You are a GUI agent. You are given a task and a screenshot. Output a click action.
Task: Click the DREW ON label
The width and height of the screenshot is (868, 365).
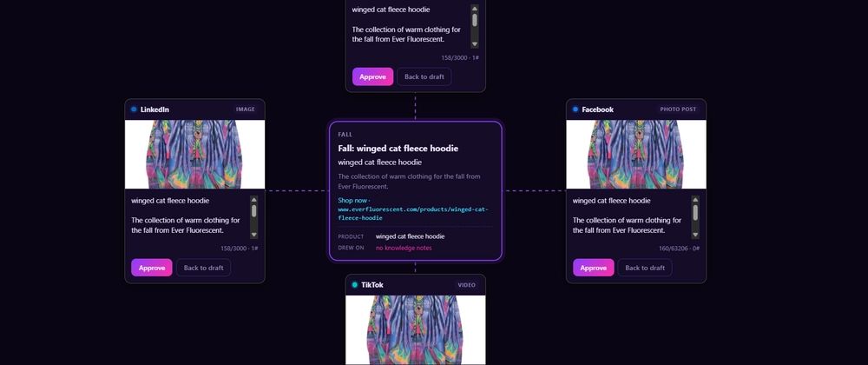click(x=351, y=248)
